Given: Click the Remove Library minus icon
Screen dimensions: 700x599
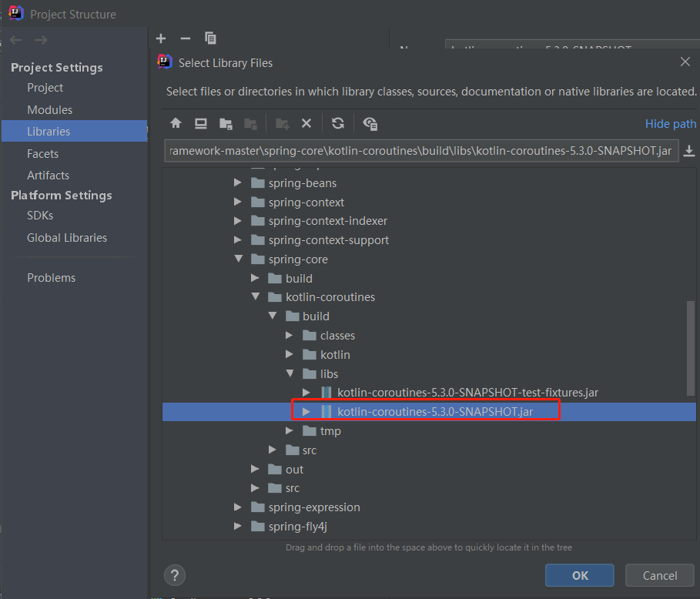Looking at the screenshot, I should (185, 38).
